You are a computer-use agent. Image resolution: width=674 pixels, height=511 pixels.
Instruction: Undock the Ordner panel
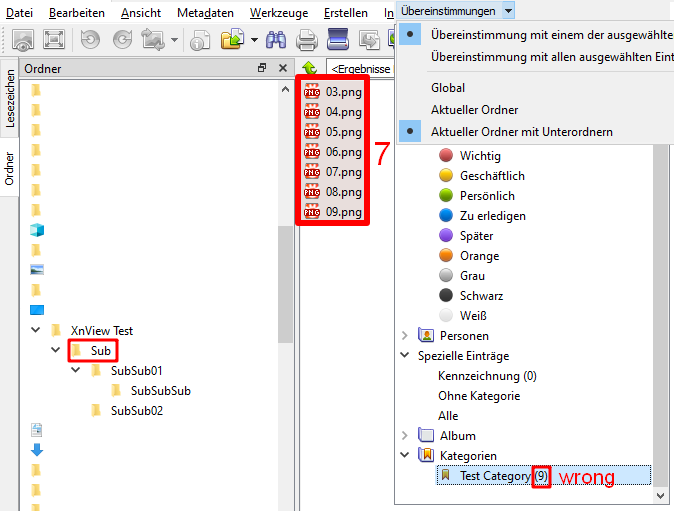[262, 68]
